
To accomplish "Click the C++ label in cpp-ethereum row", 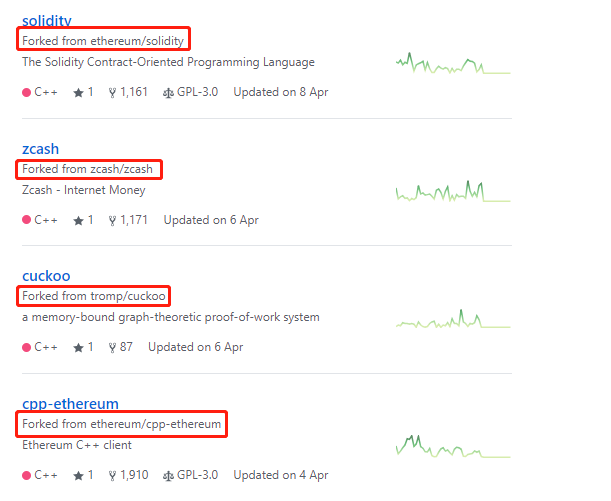I will point(46,475).
